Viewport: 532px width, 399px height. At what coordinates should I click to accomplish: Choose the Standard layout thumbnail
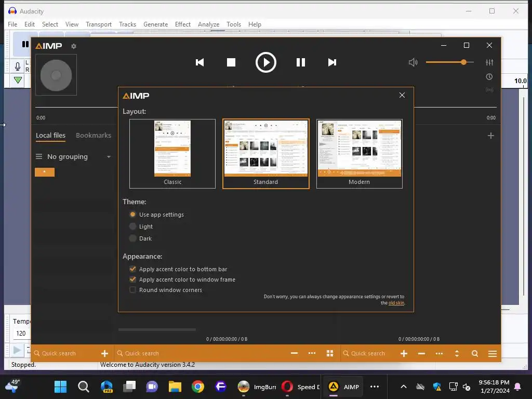click(265, 154)
